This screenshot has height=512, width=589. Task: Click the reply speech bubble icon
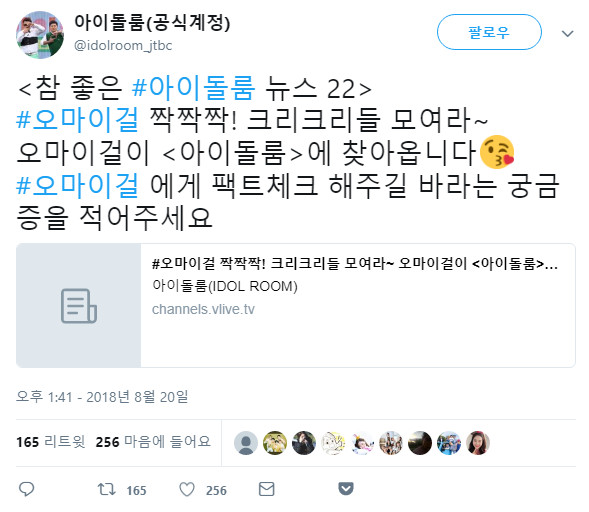pos(27,489)
